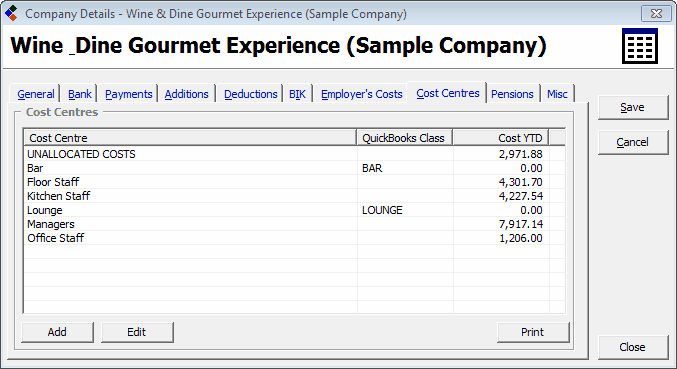Viewport: 677px width, 369px height.
Task: Select the Cost Centres tab
Action: [x=448, y=93]
